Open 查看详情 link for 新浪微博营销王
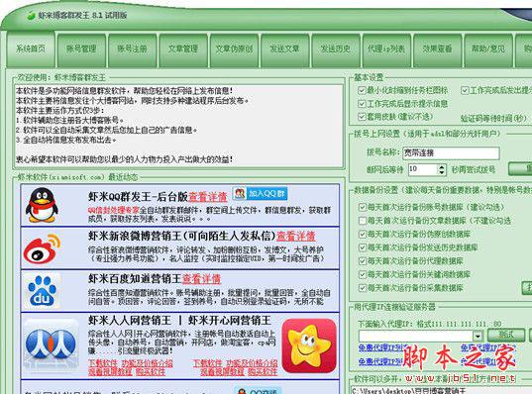The width and height of the screenshot is (532, 394). pos(296,236)
